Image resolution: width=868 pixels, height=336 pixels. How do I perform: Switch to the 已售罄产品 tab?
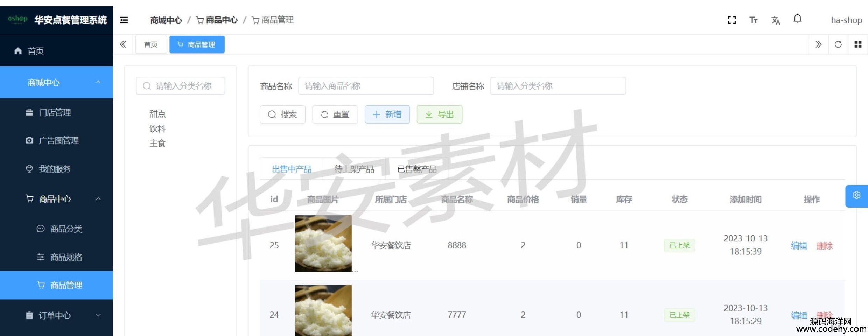coord(416,169)
